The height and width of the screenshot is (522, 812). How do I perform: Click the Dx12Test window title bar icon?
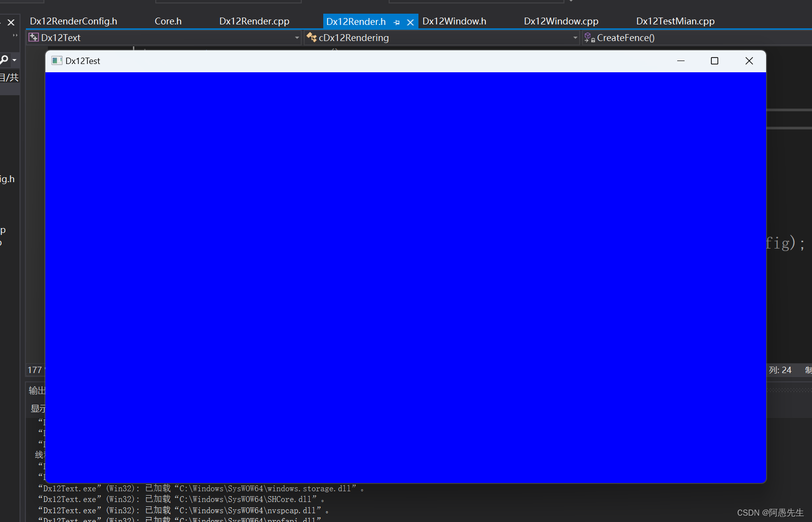click(x=57, y=61)
